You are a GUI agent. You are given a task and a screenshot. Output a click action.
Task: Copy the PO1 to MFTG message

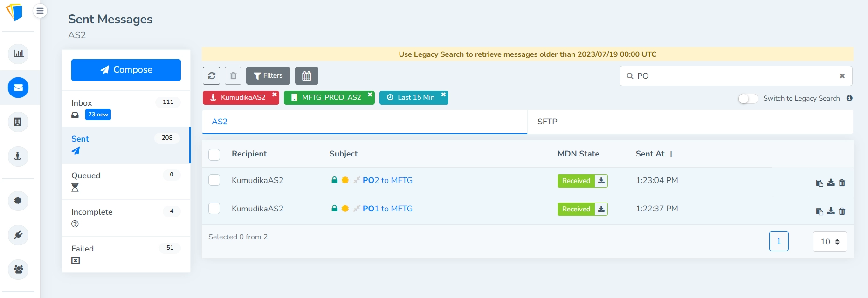[x=819, y=211]
